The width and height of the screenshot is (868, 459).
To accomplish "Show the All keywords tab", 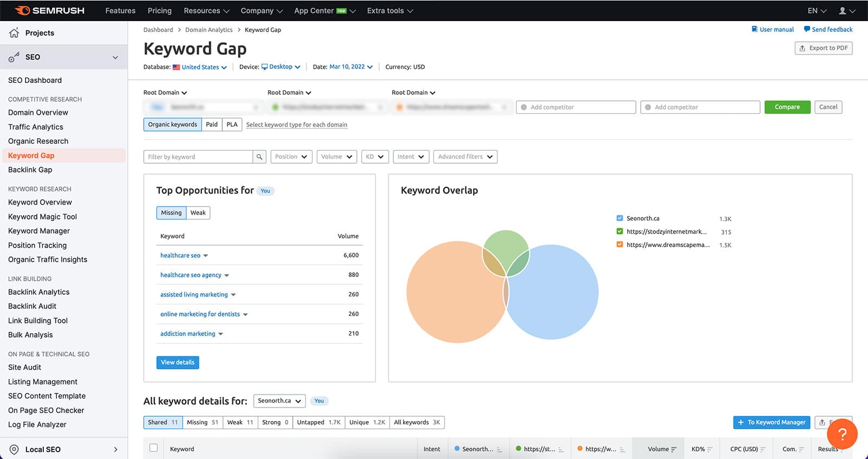I will coord(417,423).
